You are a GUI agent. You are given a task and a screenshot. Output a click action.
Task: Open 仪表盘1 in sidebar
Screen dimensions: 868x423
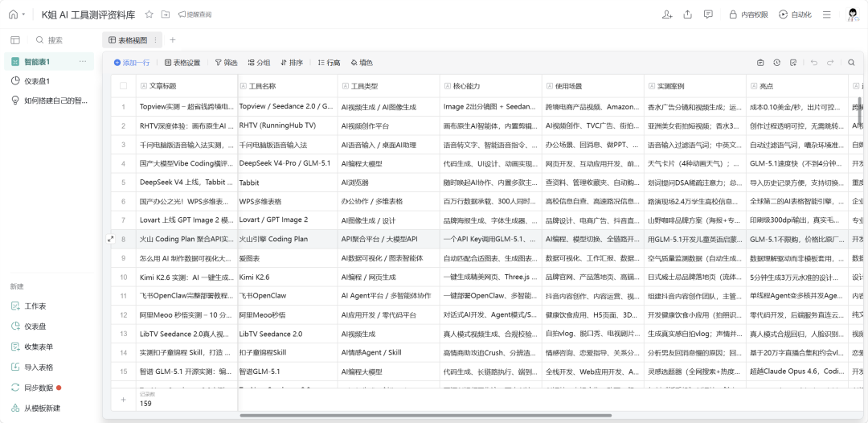49,81
